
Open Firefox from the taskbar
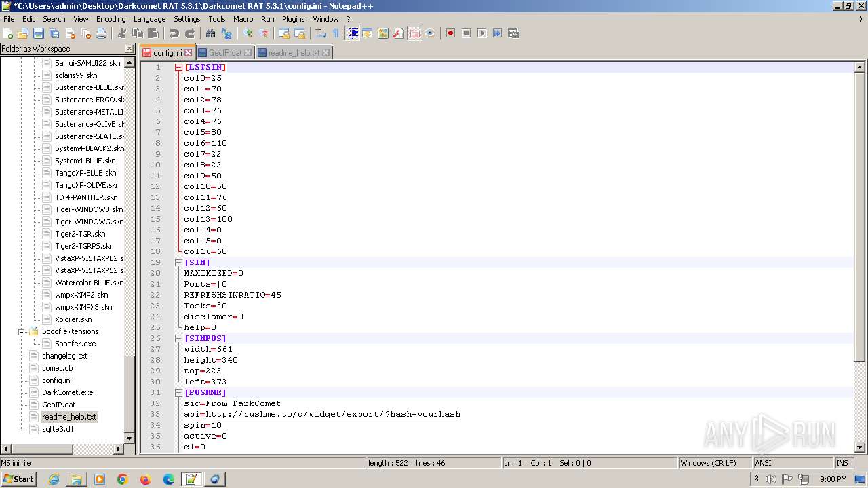[145, 479]
